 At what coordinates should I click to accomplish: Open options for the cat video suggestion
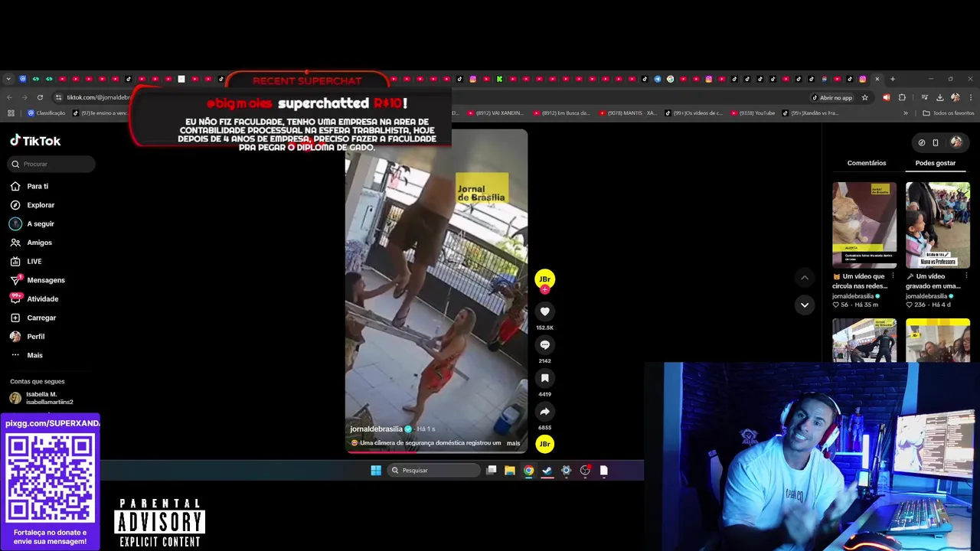[x=893, y=276]
